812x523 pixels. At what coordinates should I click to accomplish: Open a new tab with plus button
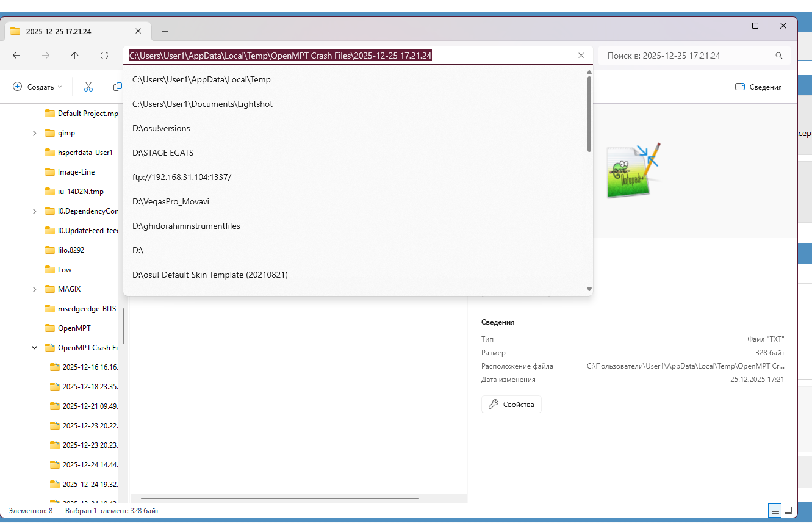(x=165, y=32)
